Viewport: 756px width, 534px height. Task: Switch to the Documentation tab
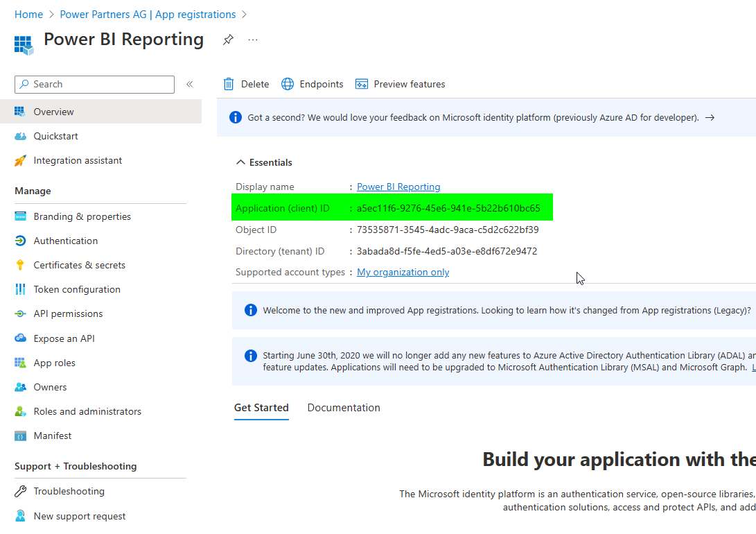point(344,408)
